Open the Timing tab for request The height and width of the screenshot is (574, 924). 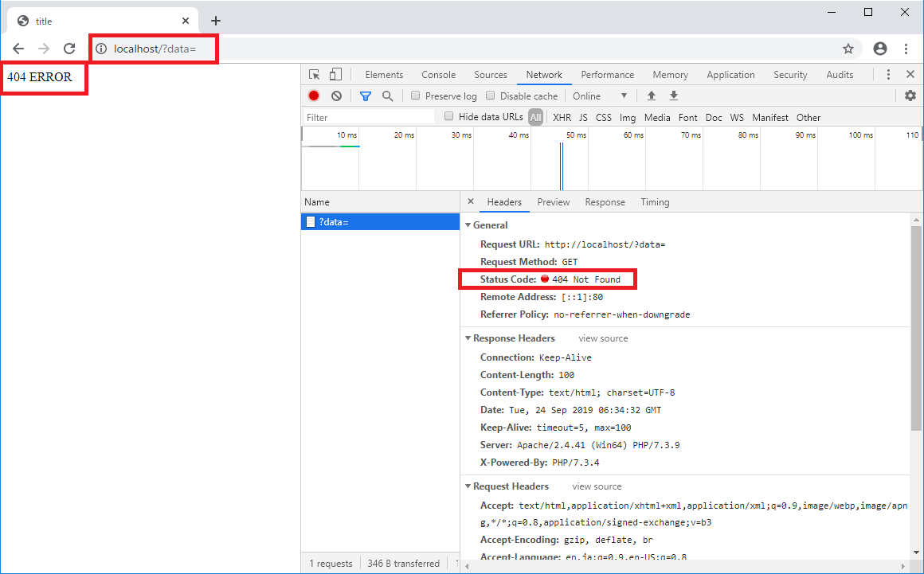tap(655, 202)
